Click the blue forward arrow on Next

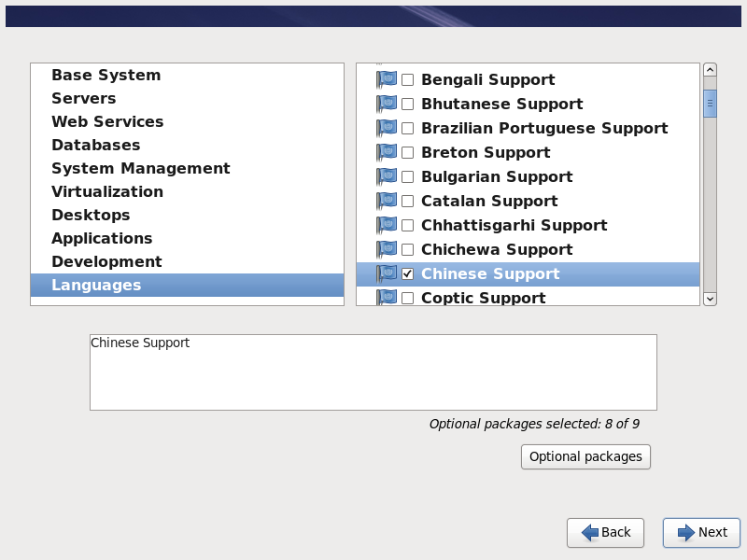686,532
